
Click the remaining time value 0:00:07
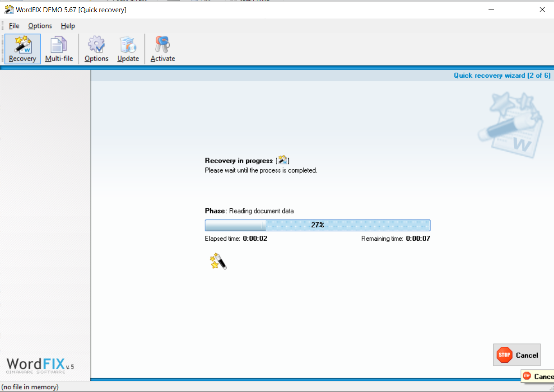pos(418,238)
